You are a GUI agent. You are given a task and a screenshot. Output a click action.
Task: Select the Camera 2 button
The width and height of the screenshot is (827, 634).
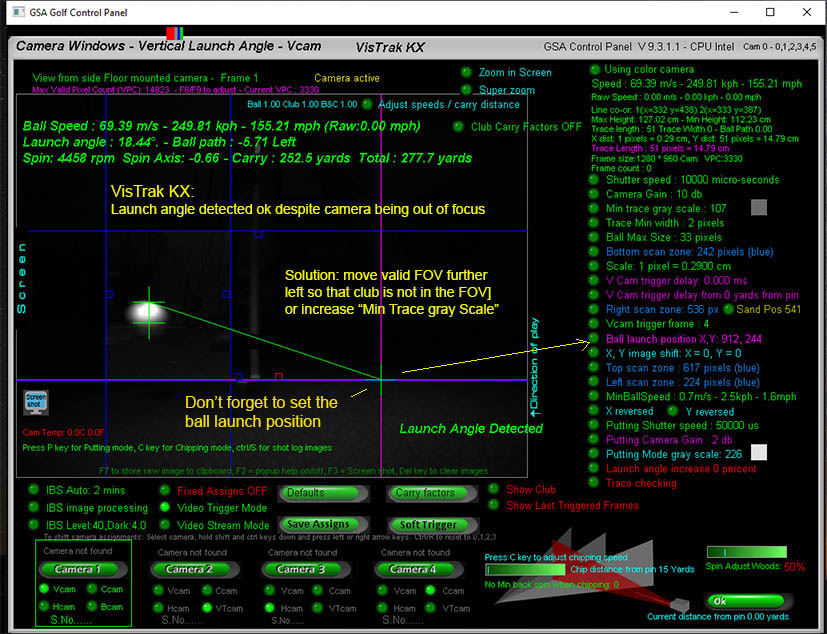(x=194, y=569)
